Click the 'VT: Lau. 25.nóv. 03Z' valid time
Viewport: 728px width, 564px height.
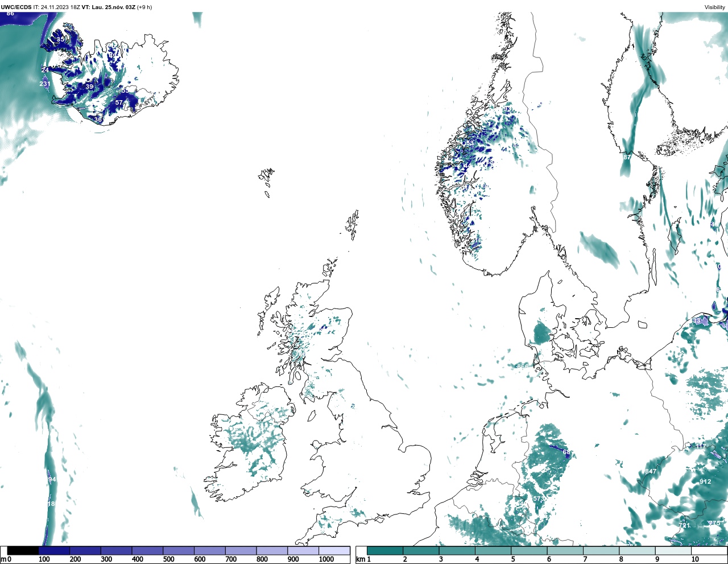point(108,7)
